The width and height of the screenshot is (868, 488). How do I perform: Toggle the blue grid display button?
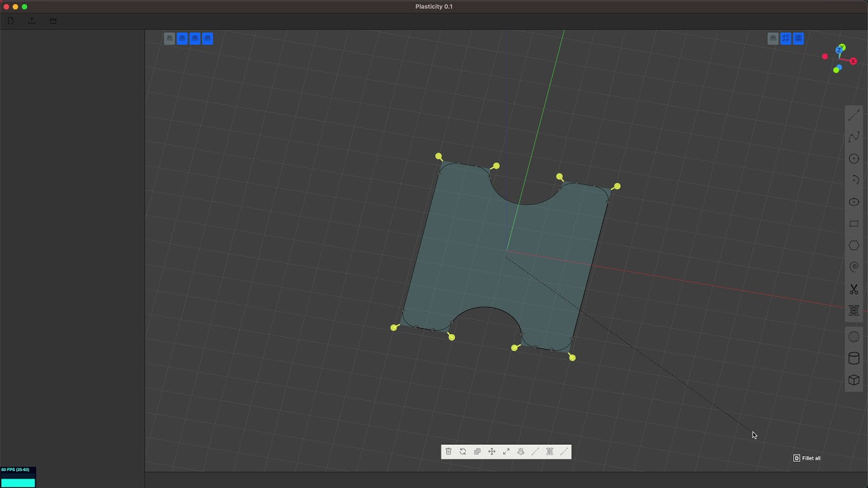pyautogui.click(x=798, y=39)
